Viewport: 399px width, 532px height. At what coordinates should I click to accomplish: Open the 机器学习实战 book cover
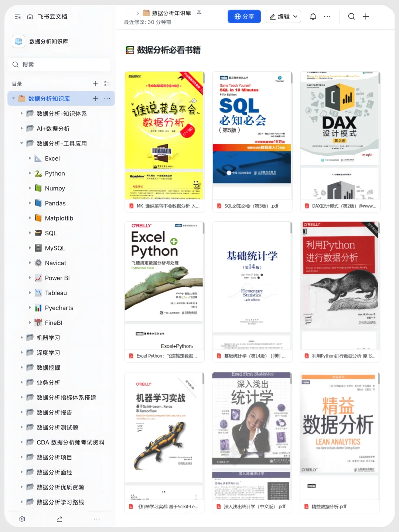pyautogui.click(x=164, y=436)
